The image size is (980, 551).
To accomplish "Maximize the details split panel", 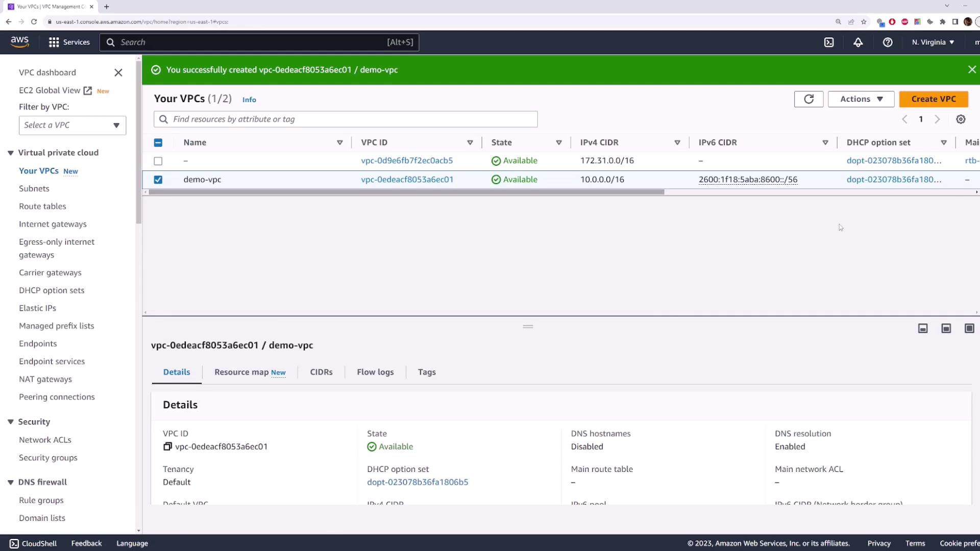I will 969,329.
